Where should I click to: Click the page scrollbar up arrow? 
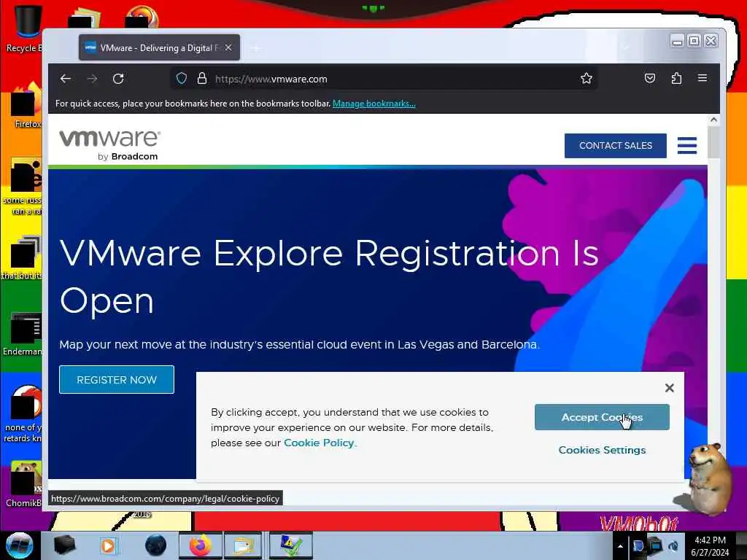point(713,120)
